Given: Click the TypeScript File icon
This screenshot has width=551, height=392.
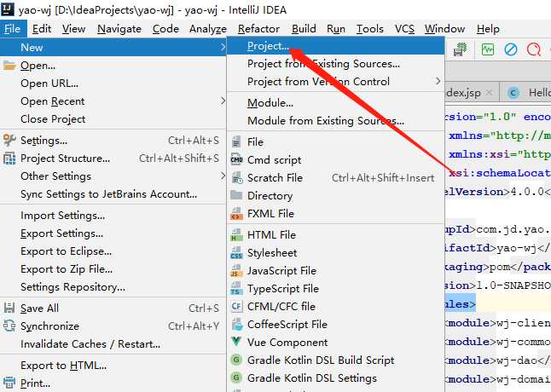Looking at the screenshot, I should (236, 288).
